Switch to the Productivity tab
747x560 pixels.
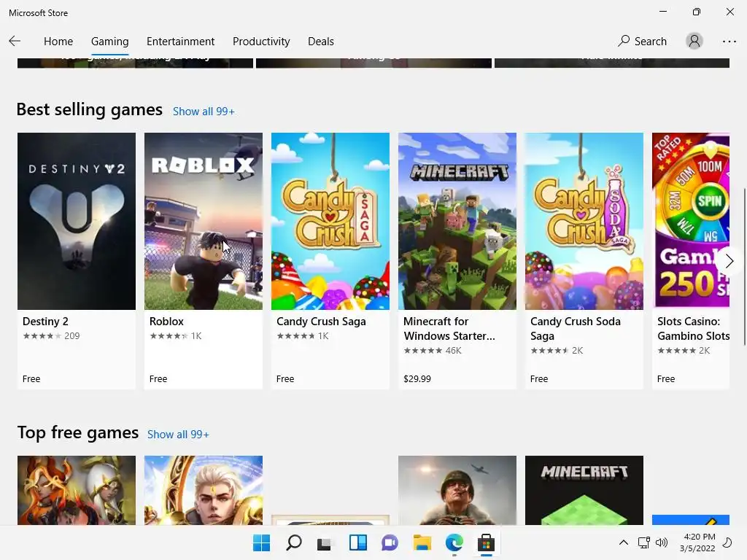pyautogui.click(x=261, y=42)
